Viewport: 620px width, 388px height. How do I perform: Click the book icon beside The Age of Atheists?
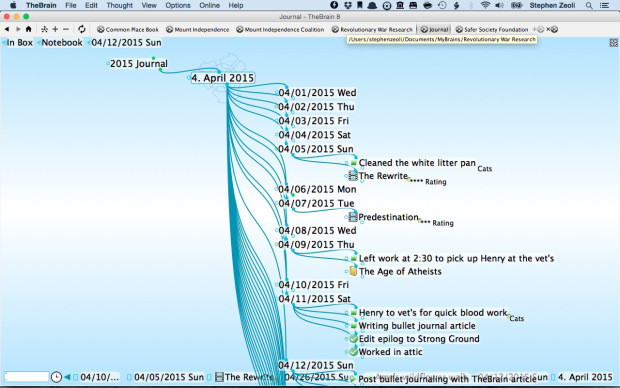[x=353, y=271]
